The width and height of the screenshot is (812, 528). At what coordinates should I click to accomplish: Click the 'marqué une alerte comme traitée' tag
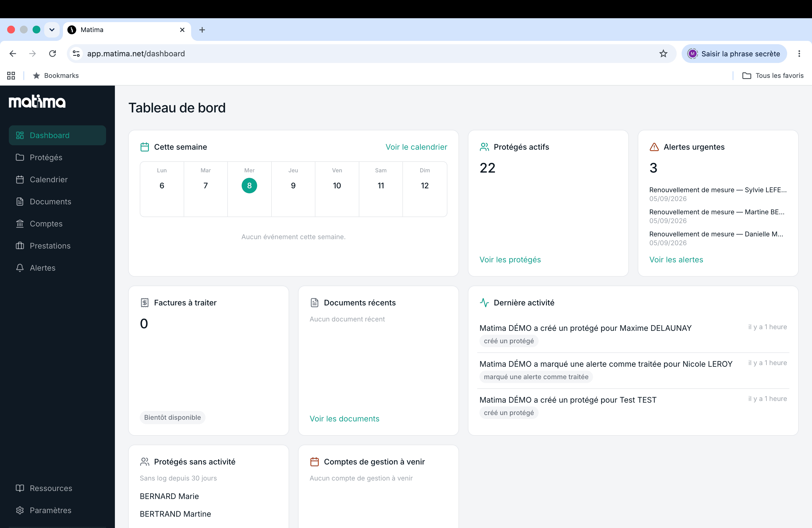(x=536, y=377)
